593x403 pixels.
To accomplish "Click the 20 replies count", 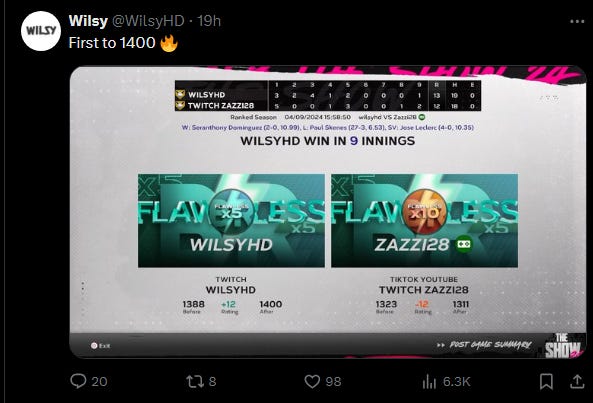I will 99,381.
